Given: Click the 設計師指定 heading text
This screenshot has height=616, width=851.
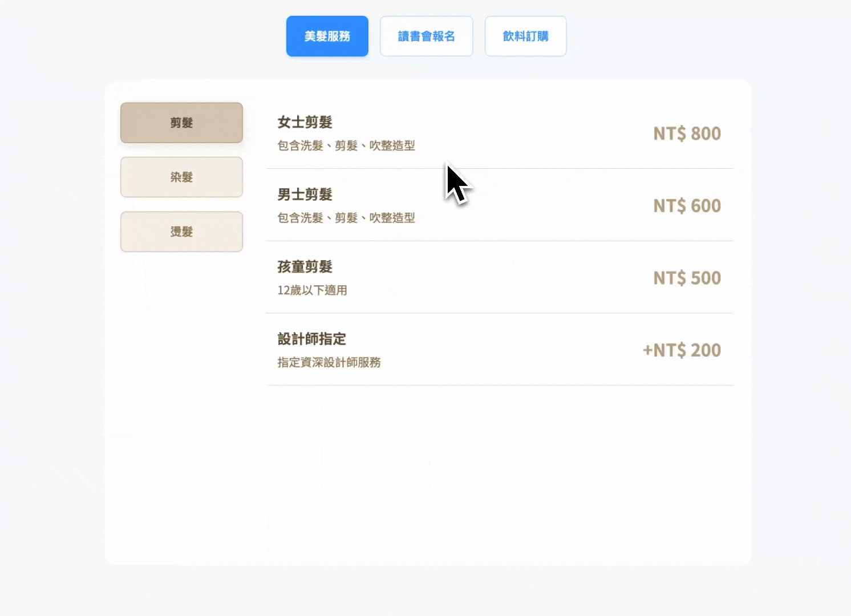Looking at the screenshot, I should click(311, 339).
